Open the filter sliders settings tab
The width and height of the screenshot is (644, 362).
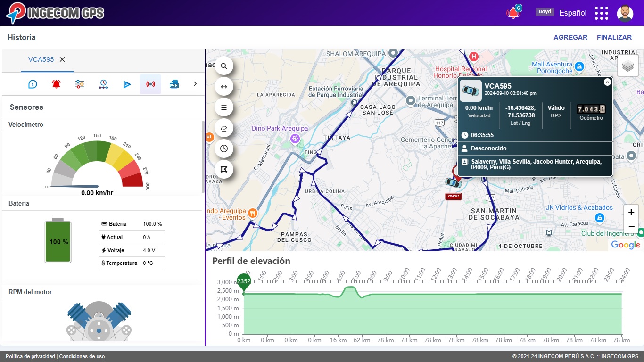[x=80, y=84]
